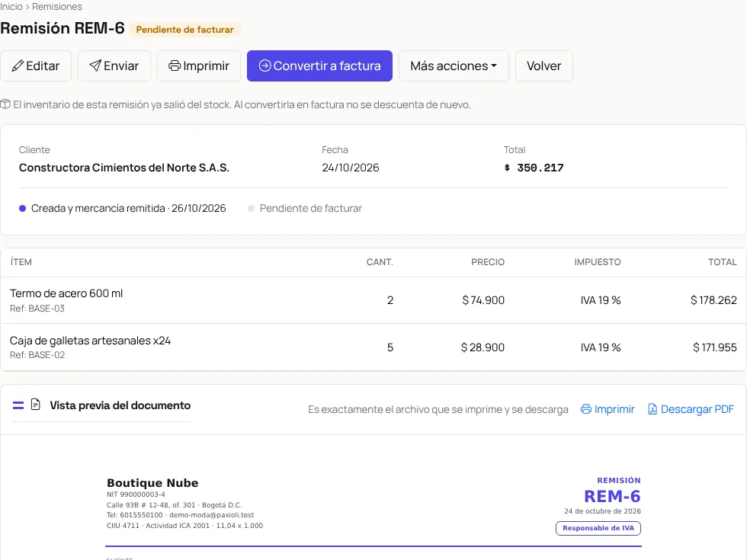Click quantity 2 in the Termo row
Viewport: 747px width, 560px height.
(x=390, y=300)
